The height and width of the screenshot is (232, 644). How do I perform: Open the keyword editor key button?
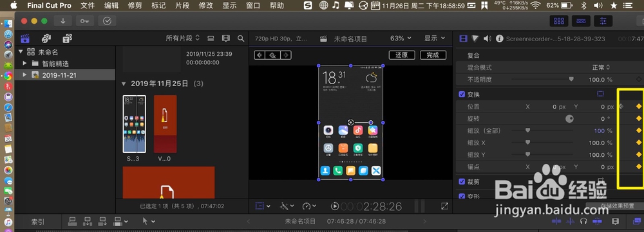click(x=85, y=21)
